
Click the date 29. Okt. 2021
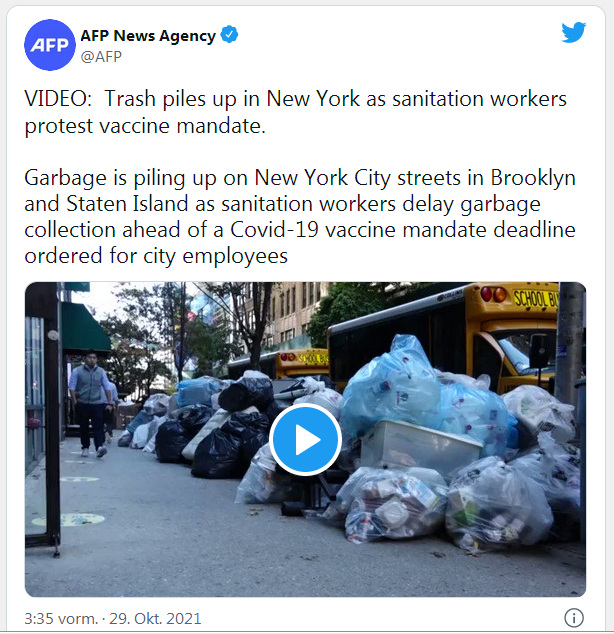[155, 619]
